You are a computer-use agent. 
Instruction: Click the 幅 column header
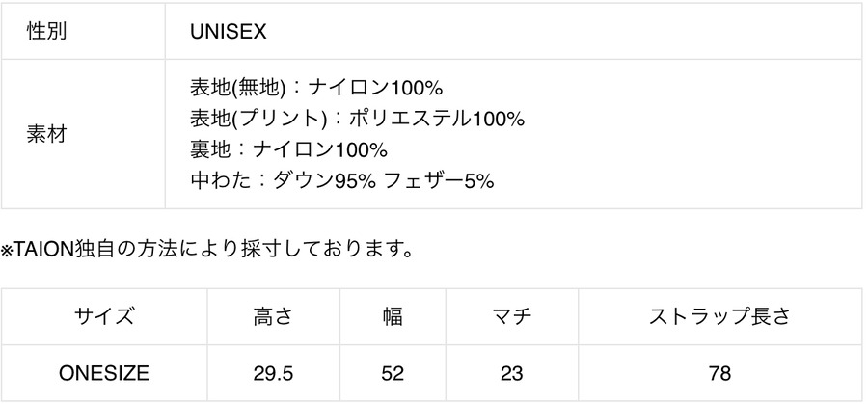[393, 315]
